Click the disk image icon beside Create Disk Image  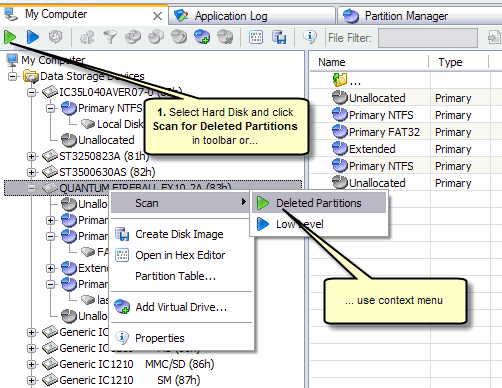122,234
